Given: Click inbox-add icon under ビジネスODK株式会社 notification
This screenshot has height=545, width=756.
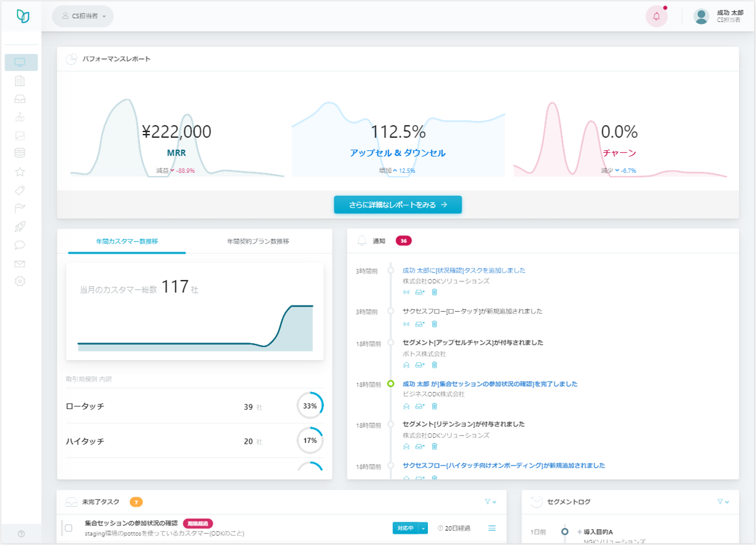Looking at the screenshot, I should (x=420, y=406).
